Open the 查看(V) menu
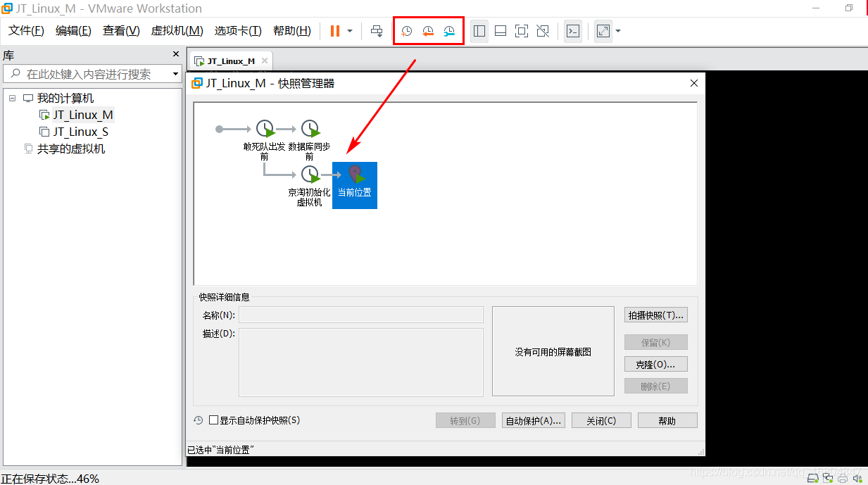 (x=121, y=31)
